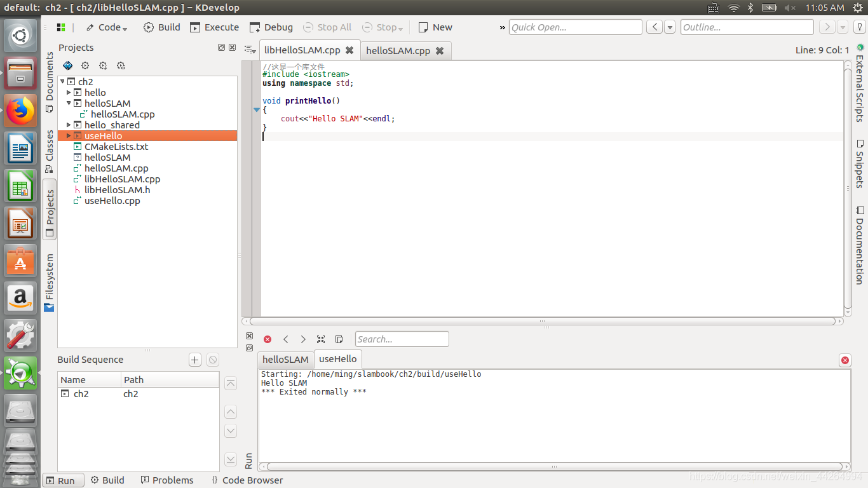This screenshot has height=488, width=868.
Task: Focus the Run output Search field
Action: [402, 339]
